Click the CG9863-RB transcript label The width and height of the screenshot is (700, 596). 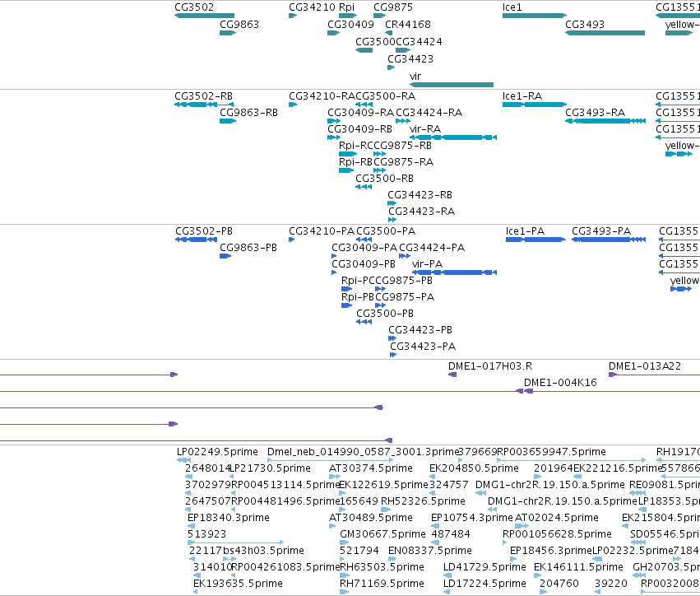click(248, 113)
